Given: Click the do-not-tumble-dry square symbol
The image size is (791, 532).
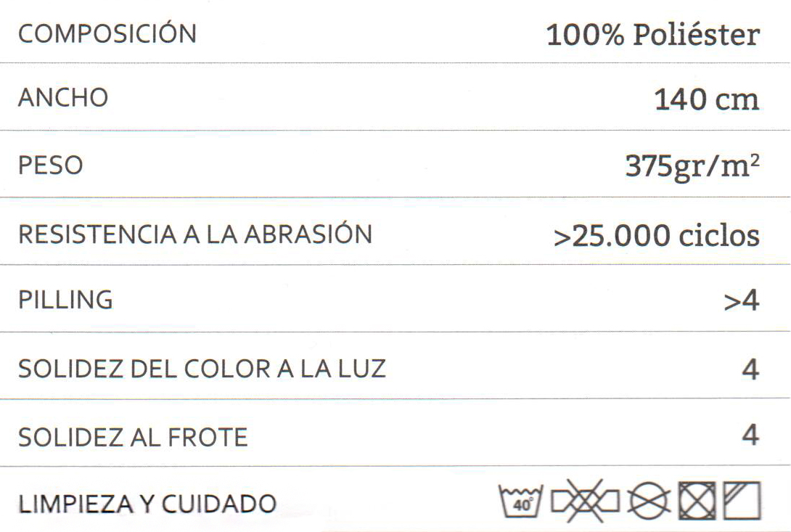Looking at the screenshot, I should pos(695,502).
